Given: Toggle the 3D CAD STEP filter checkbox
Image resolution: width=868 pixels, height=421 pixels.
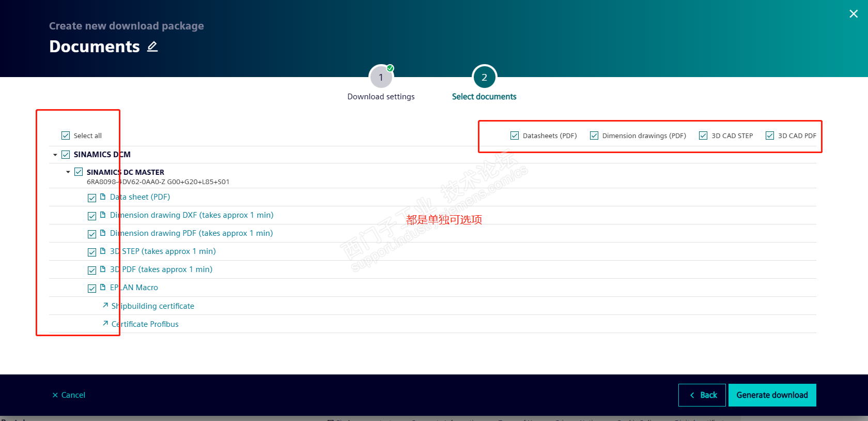Looking at the screenshot, I should (703, 136).
